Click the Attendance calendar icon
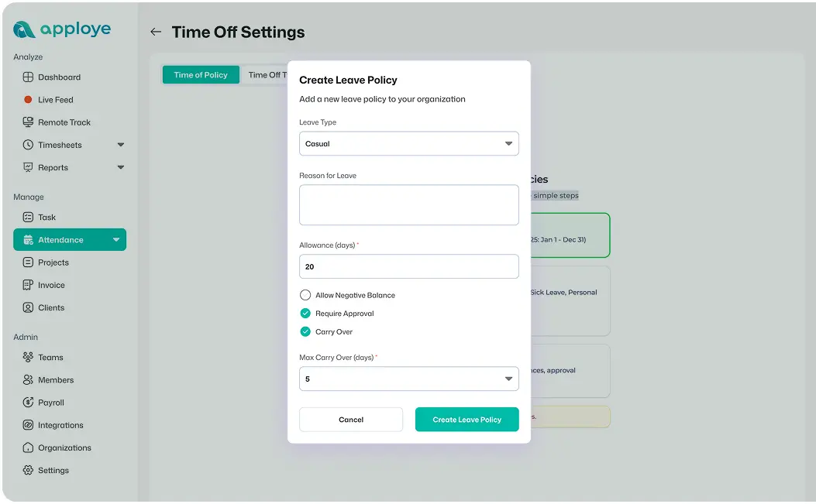This screenshot has height=504, width=816. tap(27, 239)
